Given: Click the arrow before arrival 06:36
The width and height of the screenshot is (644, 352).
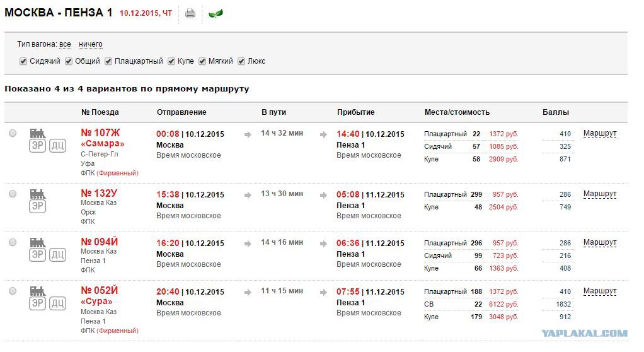Looking at the screenshot, I should coord(323,243).
